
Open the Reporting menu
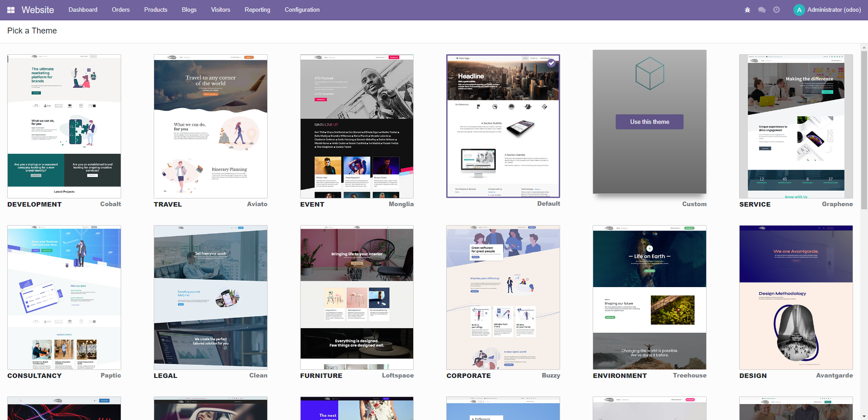(257, 9)
